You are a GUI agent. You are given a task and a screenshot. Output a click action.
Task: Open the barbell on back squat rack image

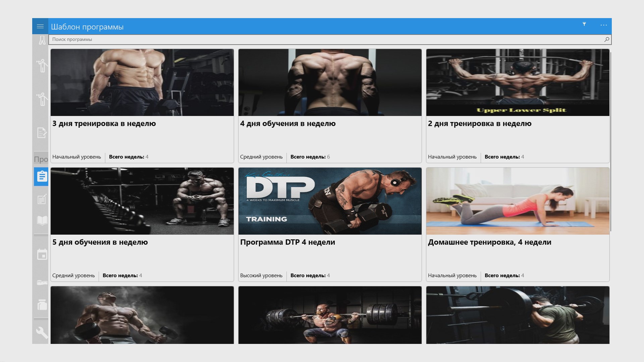coord(518,315)
